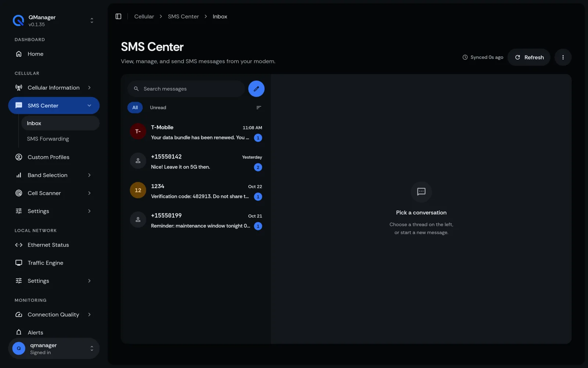588x368 pixels.
Task: Click the Cell Scanner radar icon
Action: click(x=19, y=193)
